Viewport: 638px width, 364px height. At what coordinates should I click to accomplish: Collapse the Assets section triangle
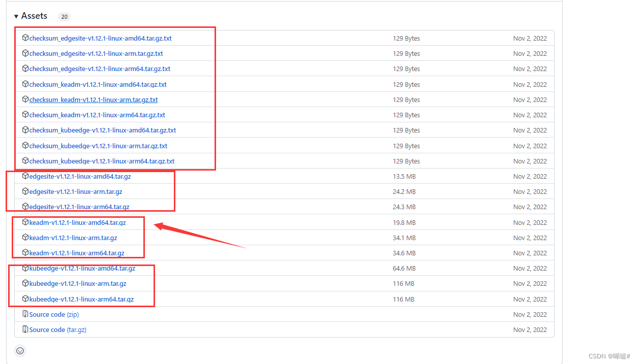coord(16,16)
